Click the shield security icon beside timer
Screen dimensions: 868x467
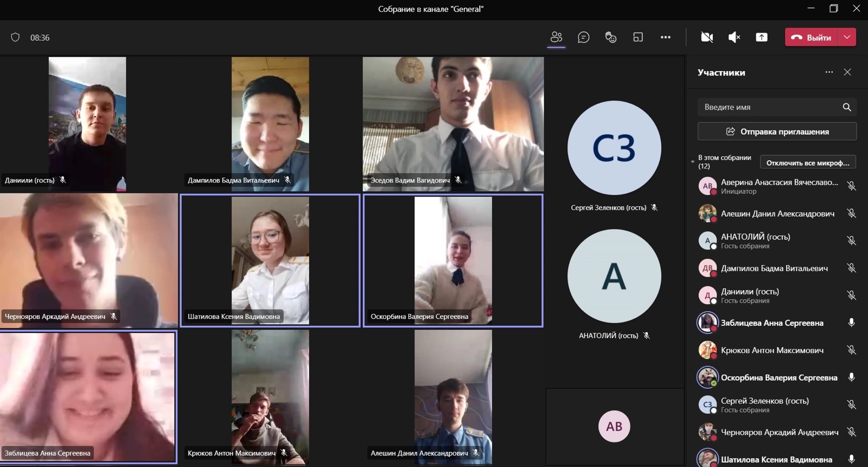point(15,37)
